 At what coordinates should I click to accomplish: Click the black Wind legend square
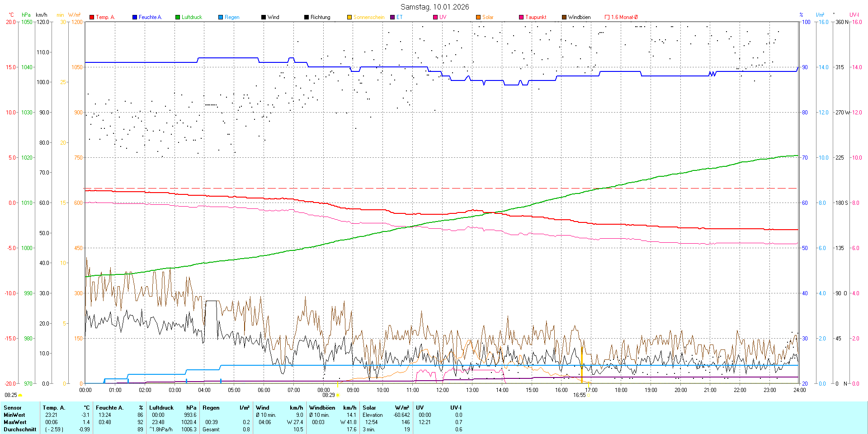point(264,17)
